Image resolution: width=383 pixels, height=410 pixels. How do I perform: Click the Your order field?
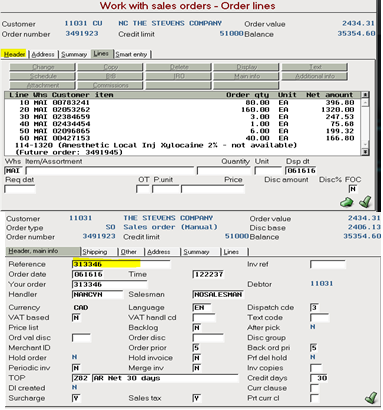pos(110,284)
